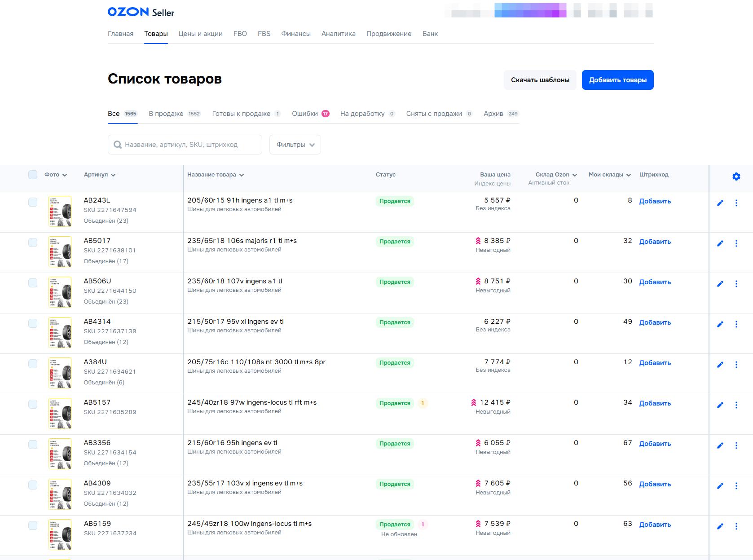
Task: Switch to Архив tab
Action: (501, 114)
